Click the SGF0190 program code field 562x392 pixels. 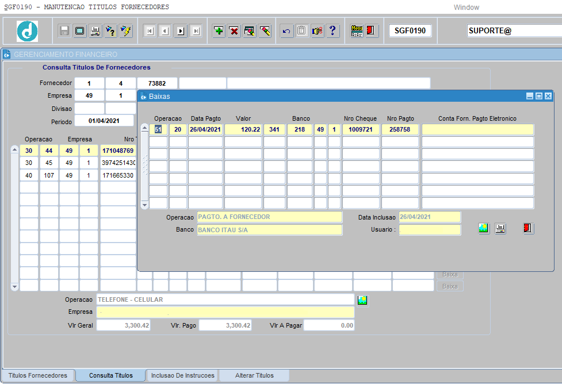410,31
